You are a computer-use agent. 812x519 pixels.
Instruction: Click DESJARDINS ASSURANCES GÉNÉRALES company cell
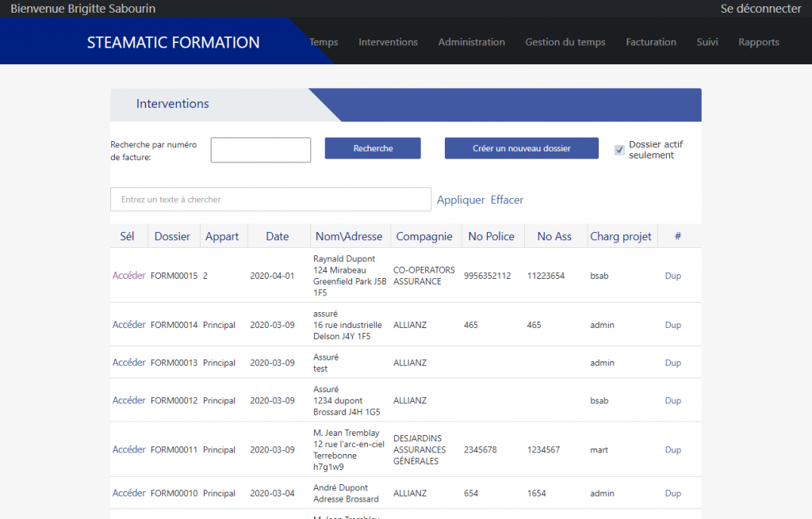pos(419,449)
